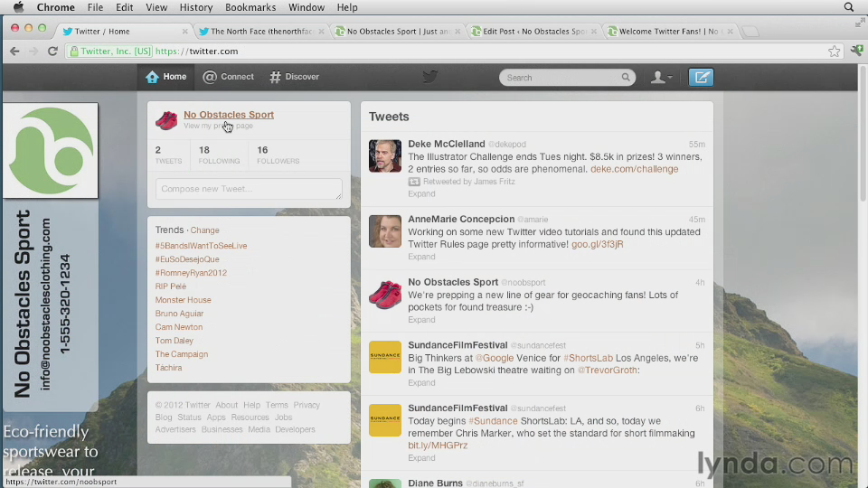
Task: Click the Twitter bird logo in navbar
Action: [x=430, y=77]
